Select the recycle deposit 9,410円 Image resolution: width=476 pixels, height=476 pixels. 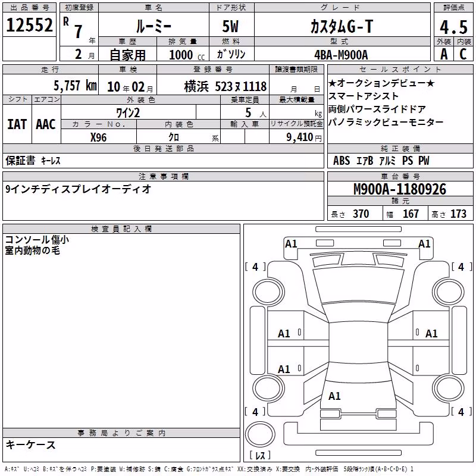[304, 137]
